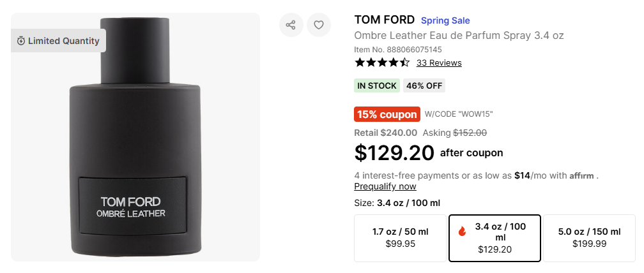Open the 33 Reviews link

(439, 63)
